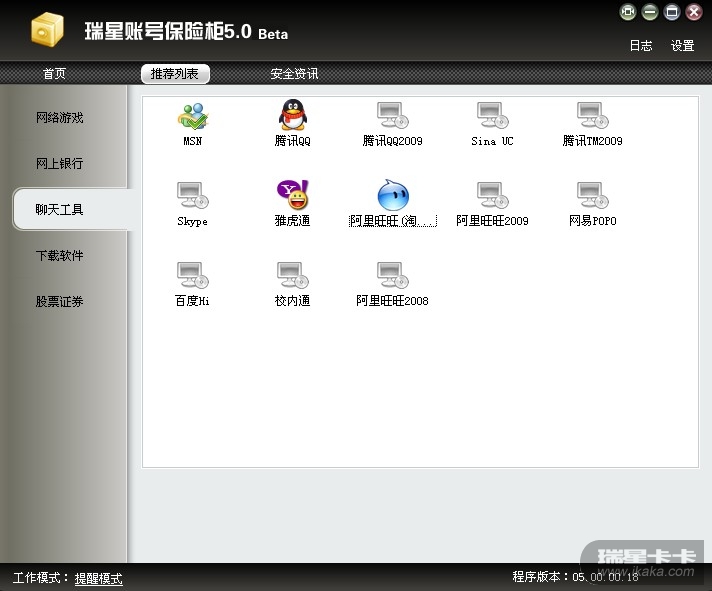Click the 提醒模式 work mode link
The width and height of the screenshot is (712, 591).
(99, 578)
